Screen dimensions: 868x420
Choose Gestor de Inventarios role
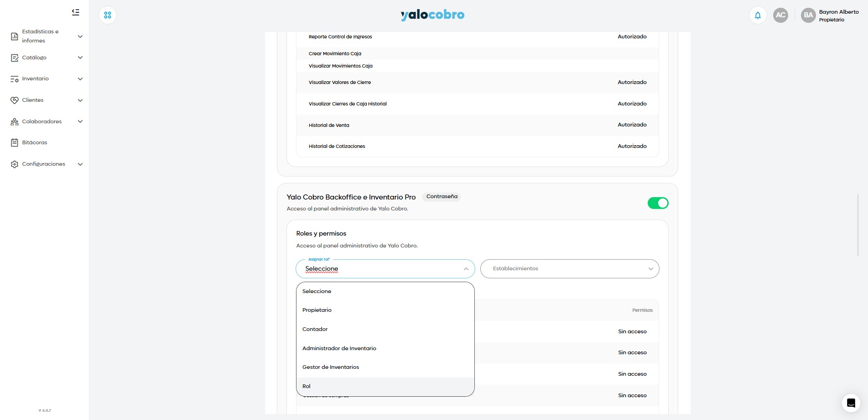tap(385, 367)
